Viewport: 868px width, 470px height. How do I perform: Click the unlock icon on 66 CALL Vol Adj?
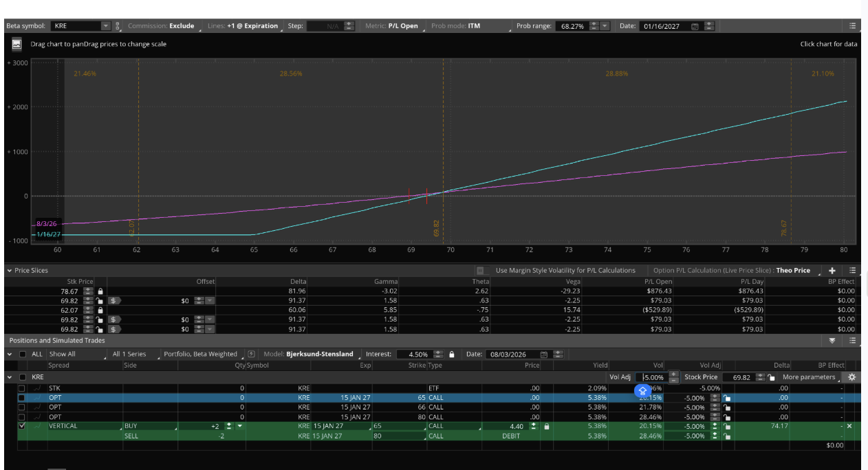click(x=727, y=407)
